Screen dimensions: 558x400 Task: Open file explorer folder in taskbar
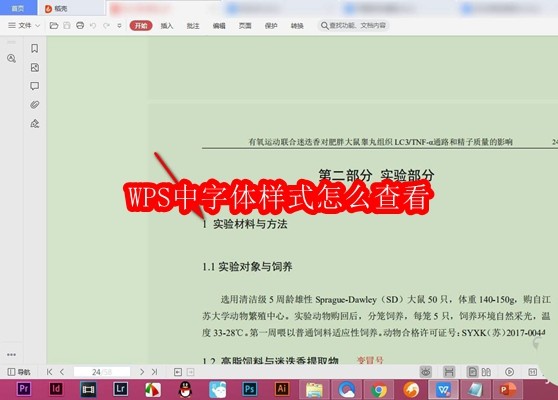click(314, 390)
